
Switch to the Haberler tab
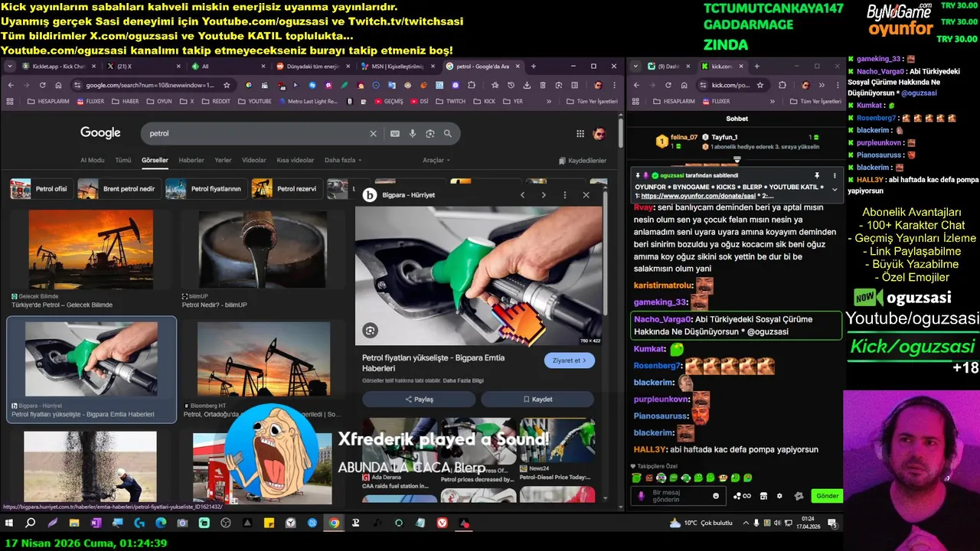point(191,160)
